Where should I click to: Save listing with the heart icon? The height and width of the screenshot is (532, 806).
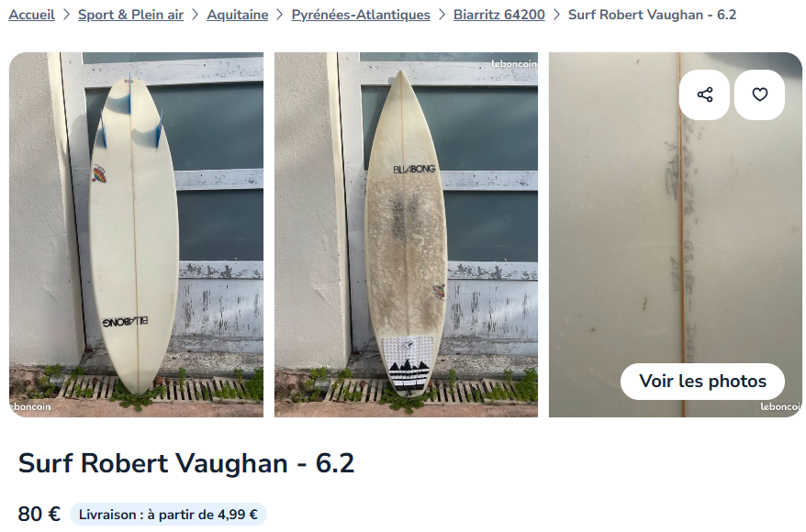pyautogui.click(x=760, y=95)
